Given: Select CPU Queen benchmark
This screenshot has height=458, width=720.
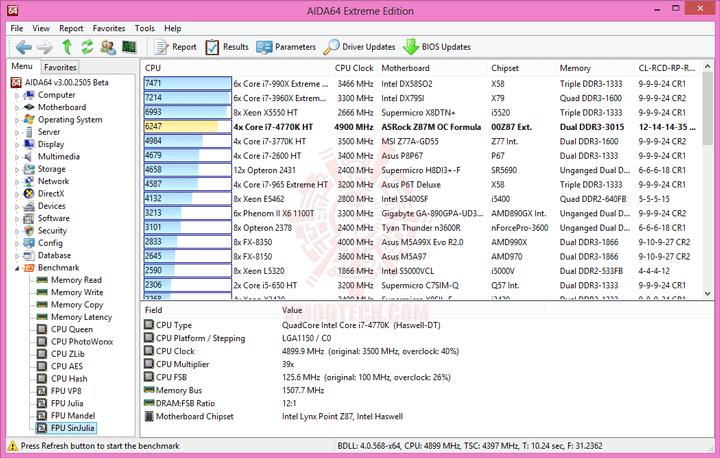Looking at the screenshot, I should (x=72, y=329).
